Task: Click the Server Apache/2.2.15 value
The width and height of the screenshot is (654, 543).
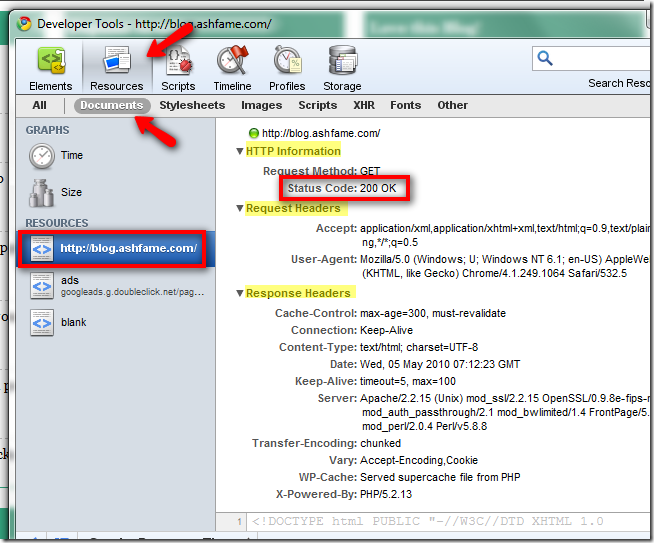Action: click(x=505, y=412)
